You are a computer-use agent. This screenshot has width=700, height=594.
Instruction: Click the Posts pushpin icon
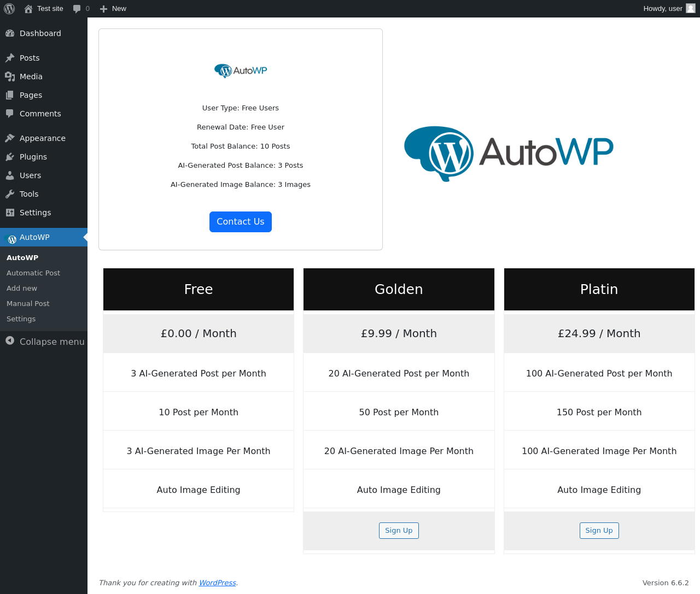(x=10, y=58)
